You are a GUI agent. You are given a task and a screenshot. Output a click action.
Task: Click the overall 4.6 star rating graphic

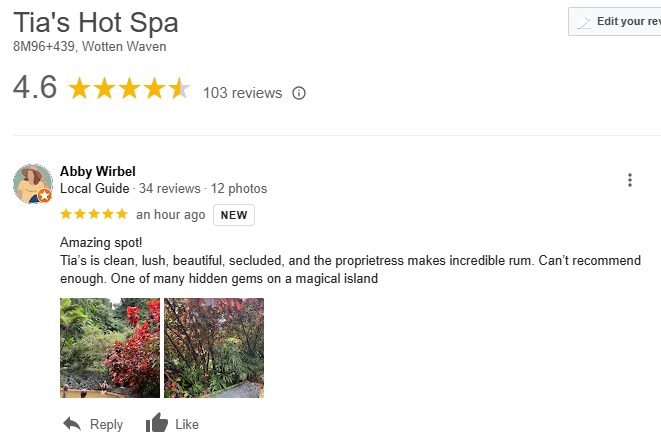coord(129,90)
